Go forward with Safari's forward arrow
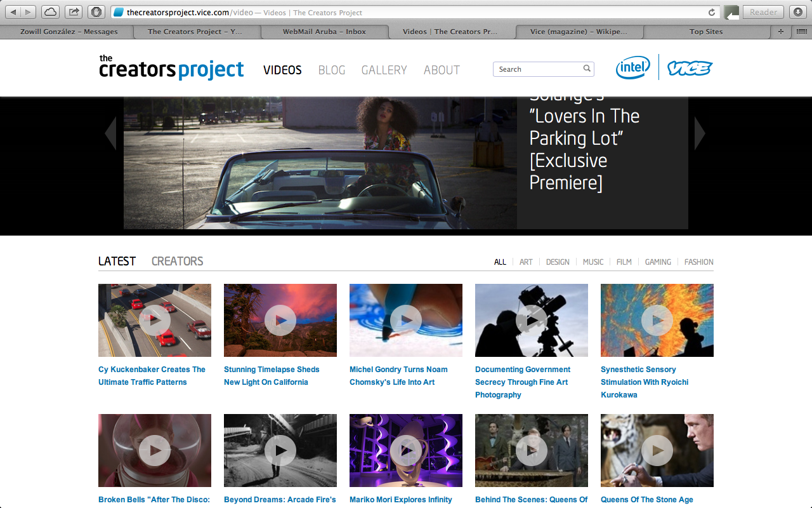Screen dimensions: 812x508 pyautogui.click(x=29, y=12)
